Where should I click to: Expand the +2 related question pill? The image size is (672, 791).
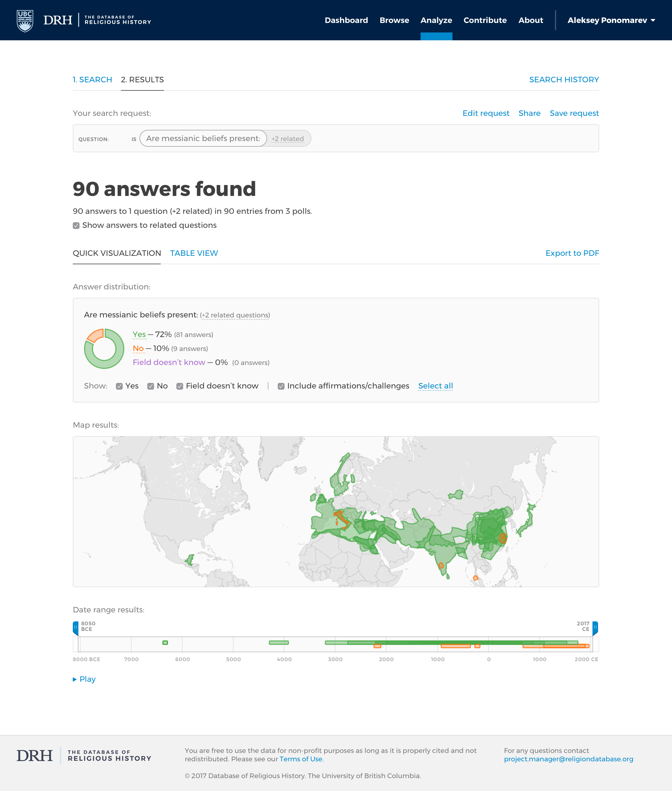point(288,139)
